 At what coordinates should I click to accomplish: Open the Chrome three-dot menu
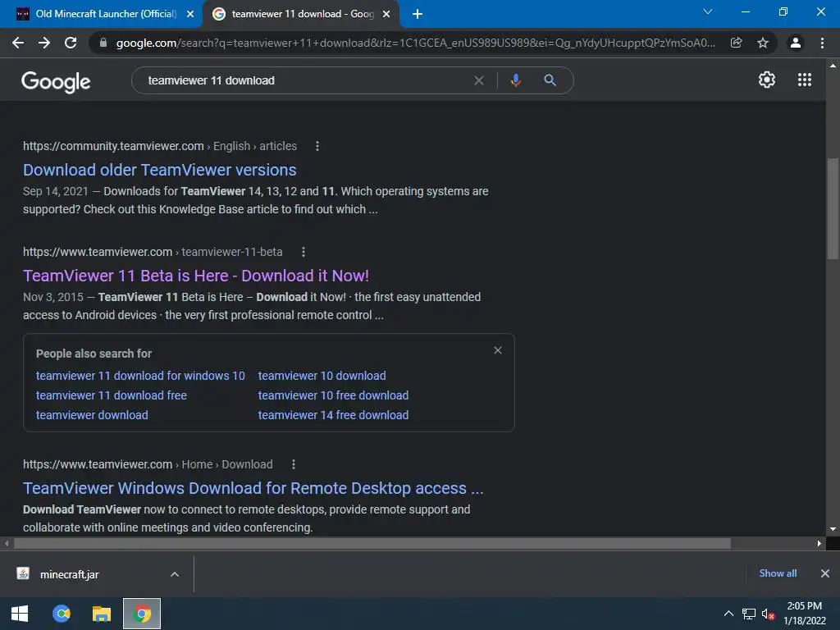point(822,43)
